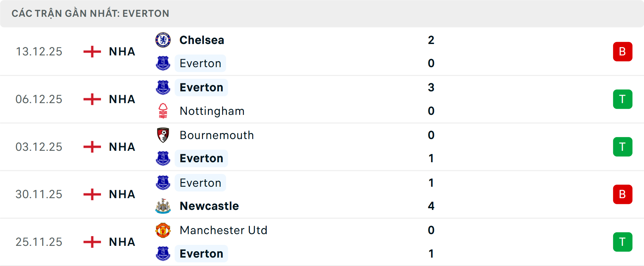Click the Newcastle club badge
644x266 pixels.
163,206
